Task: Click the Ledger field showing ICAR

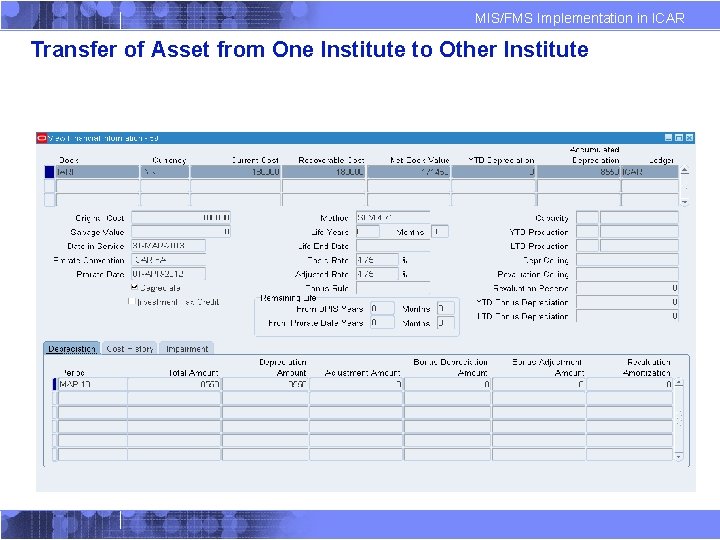Action: [x=650, y=172]
